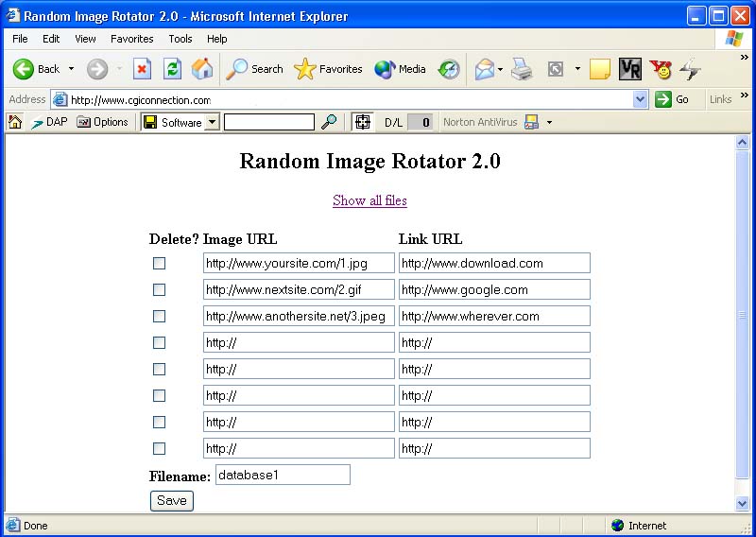The height and width of the screenshot is (537, 756).
Task: Expand the Links bar chevron
Action: click(x=745, y=95)
